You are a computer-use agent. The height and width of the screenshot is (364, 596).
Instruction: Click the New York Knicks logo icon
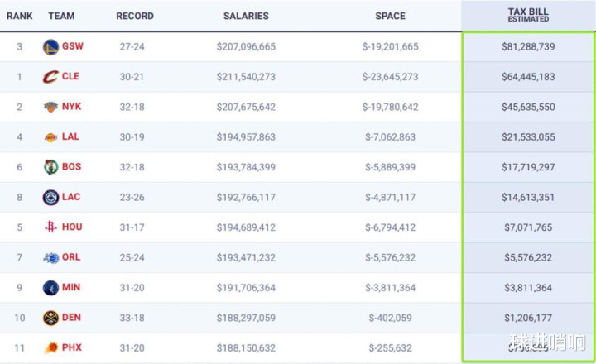[50, 107]
